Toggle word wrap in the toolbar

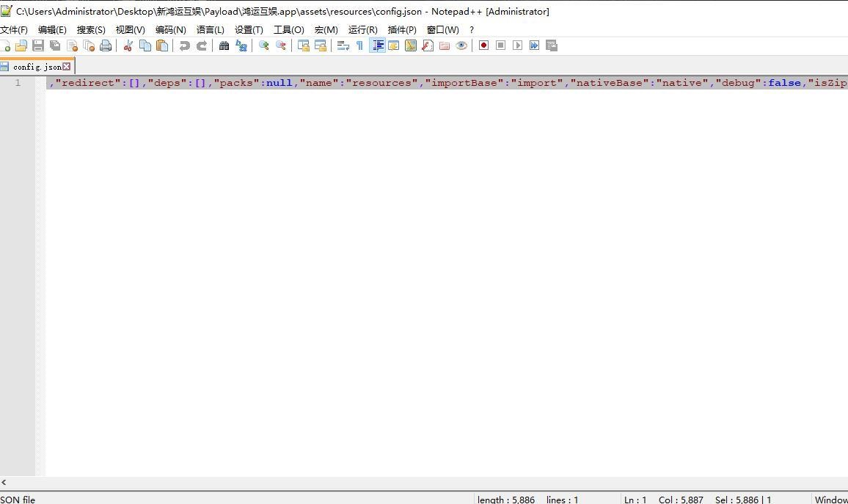343,45
